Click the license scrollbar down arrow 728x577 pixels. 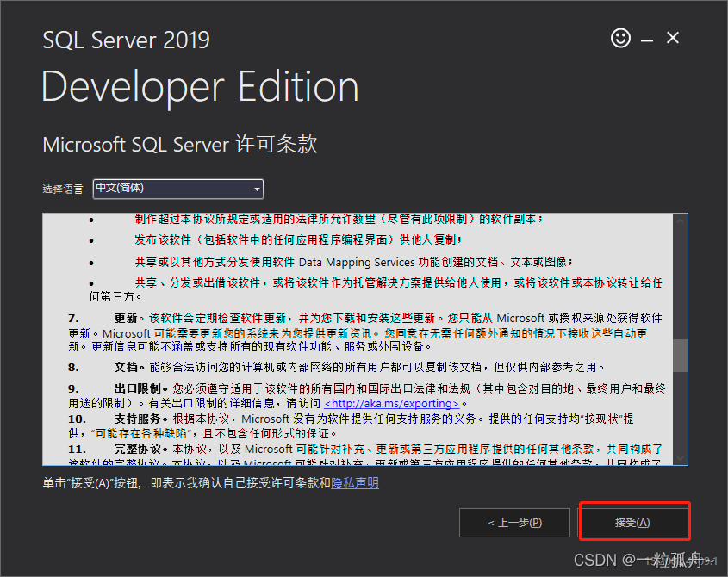click(680, 458)
